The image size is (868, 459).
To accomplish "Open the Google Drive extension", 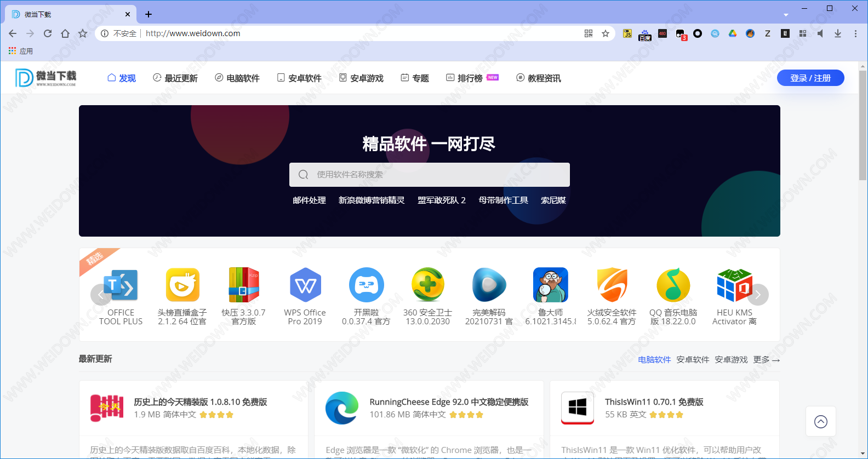I will point(733,33).
